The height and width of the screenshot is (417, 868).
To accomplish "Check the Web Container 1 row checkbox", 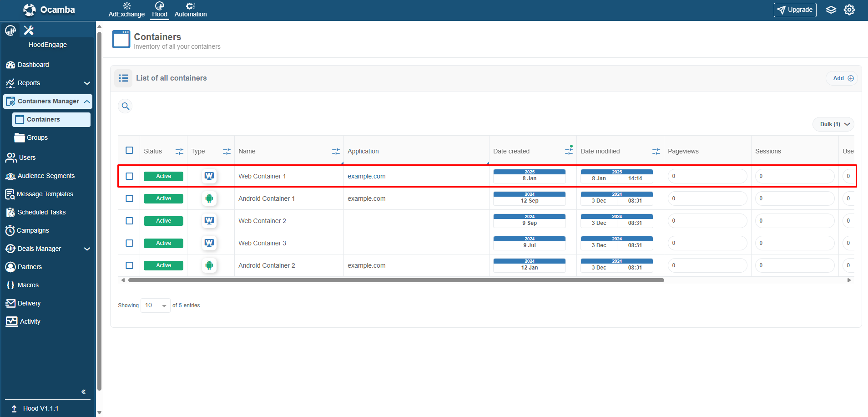I will click(129, 176).
